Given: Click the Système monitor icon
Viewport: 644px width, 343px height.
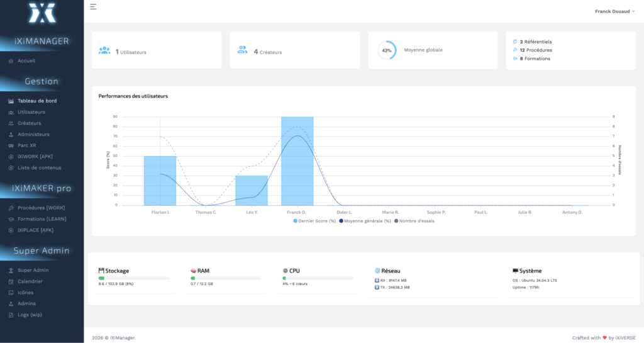Looking at the screenshot, I should [x=515, y=271].
